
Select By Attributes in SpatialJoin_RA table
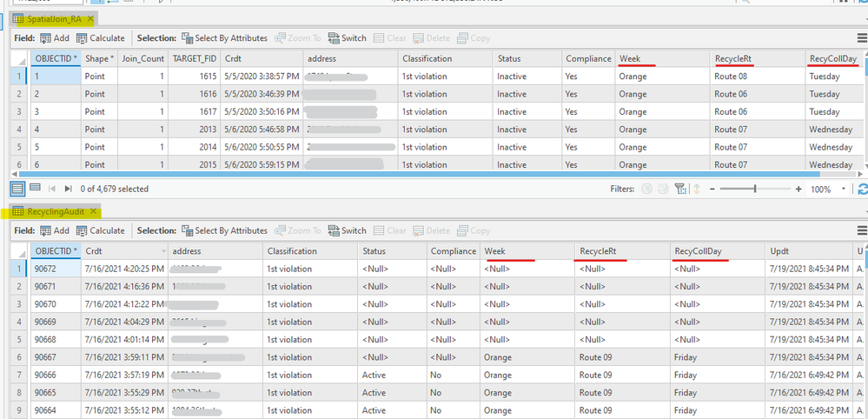click(225, 38)
